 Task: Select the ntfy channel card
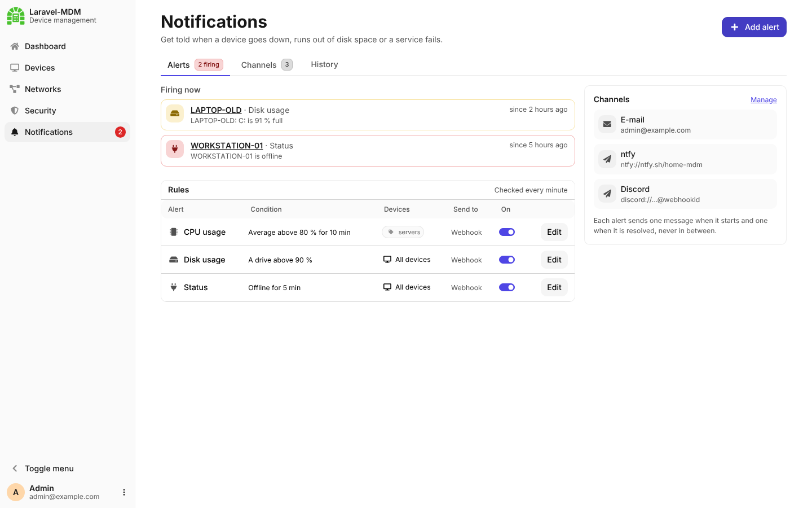click(x=685, y=159)
